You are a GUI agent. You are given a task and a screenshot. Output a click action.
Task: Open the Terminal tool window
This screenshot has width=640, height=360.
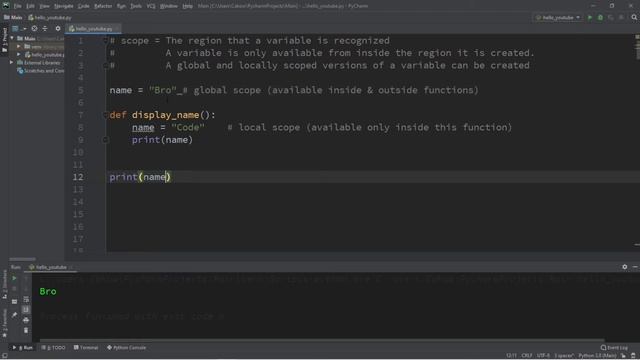[x=86, y=348]
